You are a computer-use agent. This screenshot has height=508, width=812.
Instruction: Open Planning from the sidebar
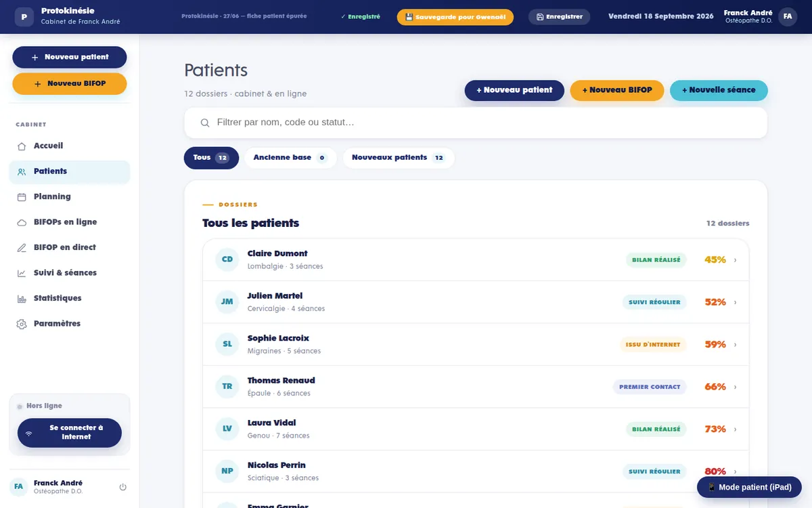coord(69,196)
